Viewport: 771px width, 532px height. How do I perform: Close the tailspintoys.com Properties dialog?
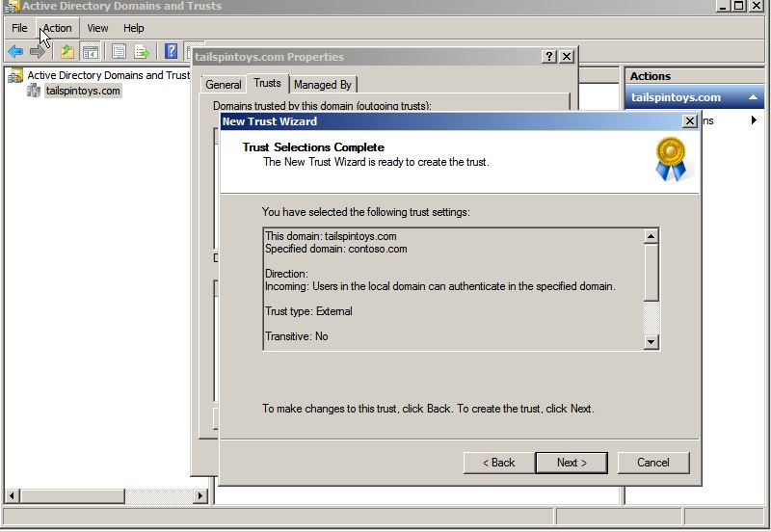pyautogui.click(x=567, y=57)
